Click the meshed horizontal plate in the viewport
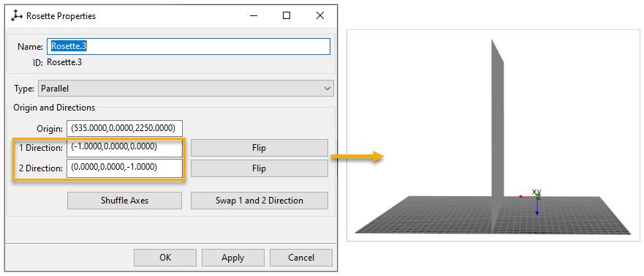This screenshot has height=276, width=644. 493,215
